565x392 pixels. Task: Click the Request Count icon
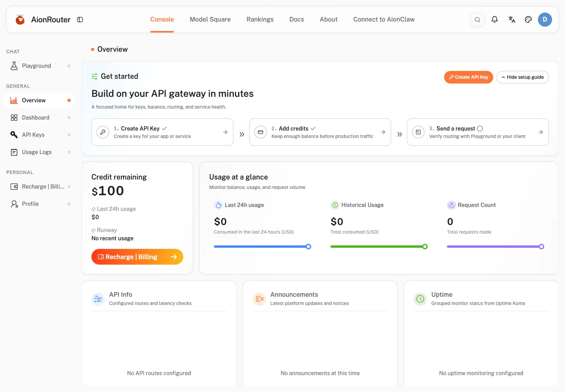click(x=452, y=205)
